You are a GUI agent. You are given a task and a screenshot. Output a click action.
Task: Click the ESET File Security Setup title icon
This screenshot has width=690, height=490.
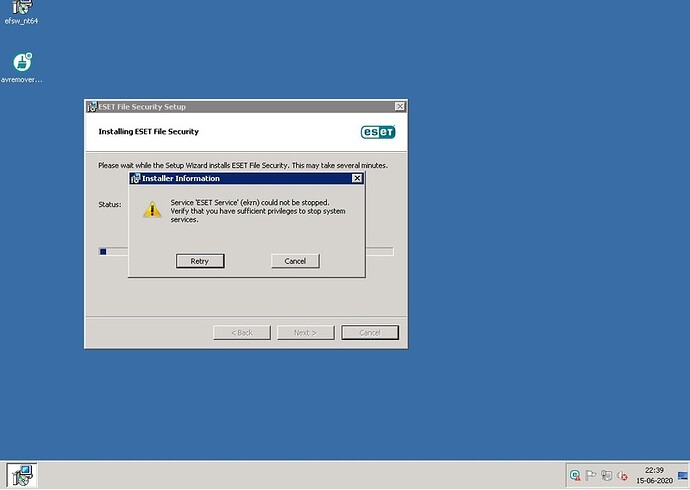(x=92, y=106)
